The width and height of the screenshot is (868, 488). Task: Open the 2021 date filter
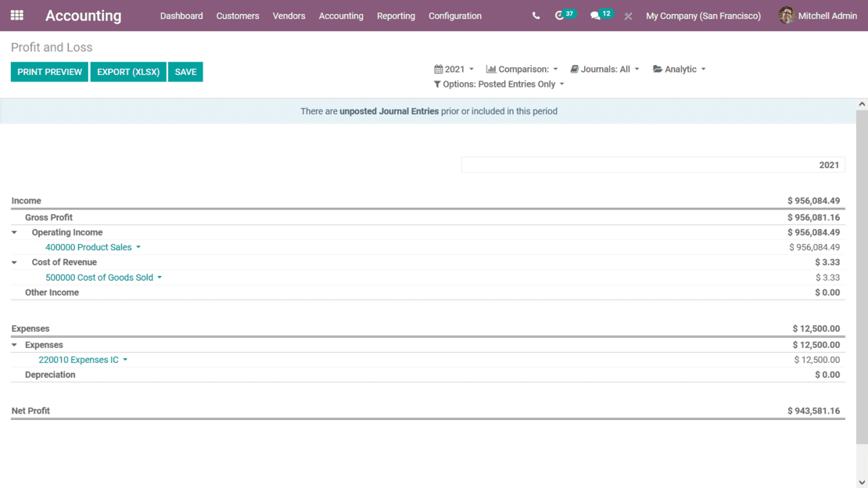click(454, 69)
